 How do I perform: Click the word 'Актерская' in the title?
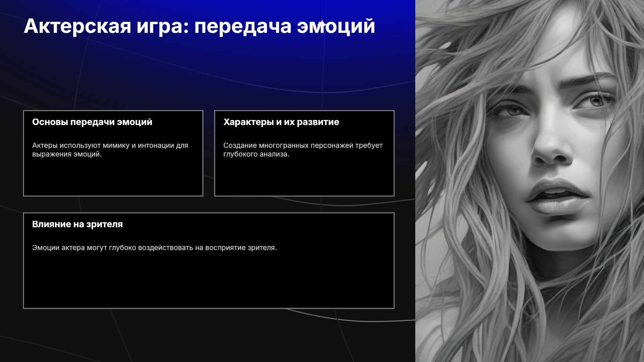tap(77, 26)
